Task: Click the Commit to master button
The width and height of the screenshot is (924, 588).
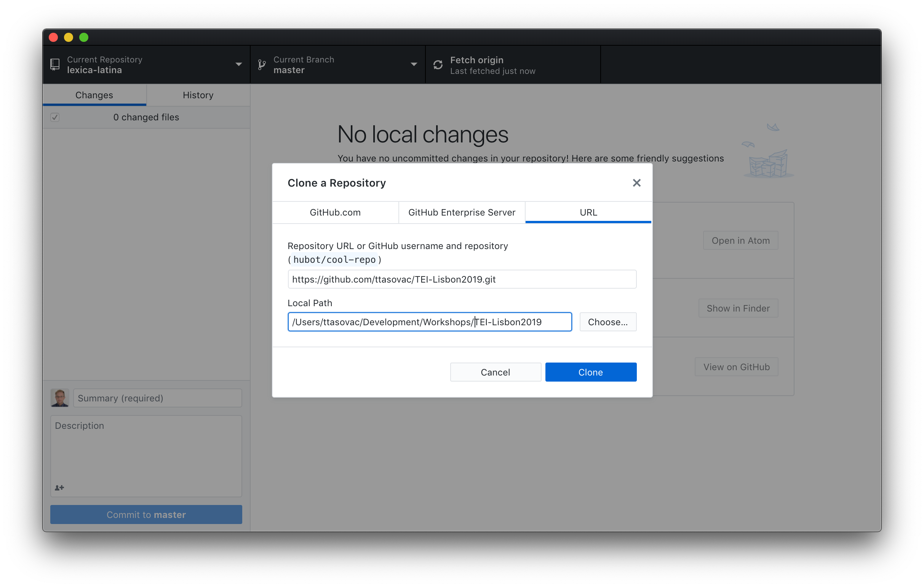Action: (146, 514)
